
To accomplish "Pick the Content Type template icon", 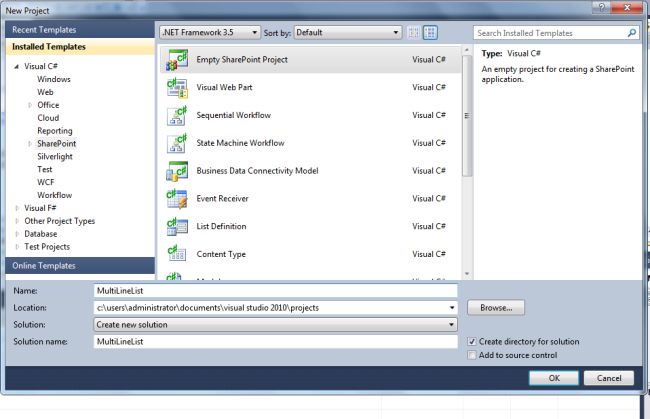I will pos(177,254).
